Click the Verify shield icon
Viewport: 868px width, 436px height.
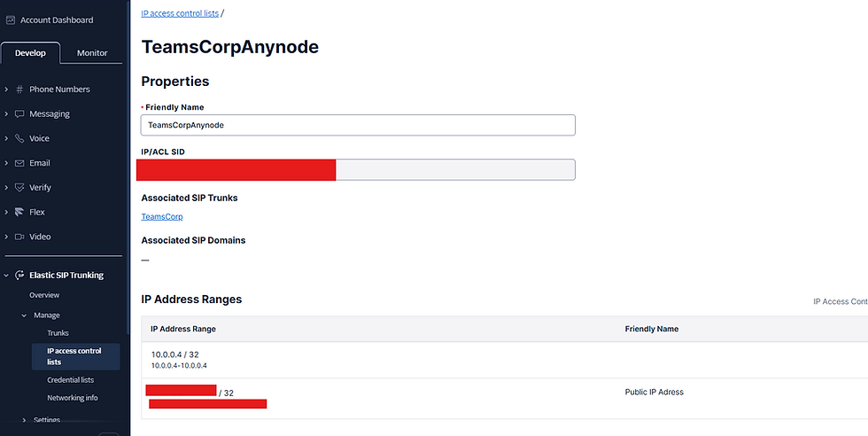click(19, 188)
